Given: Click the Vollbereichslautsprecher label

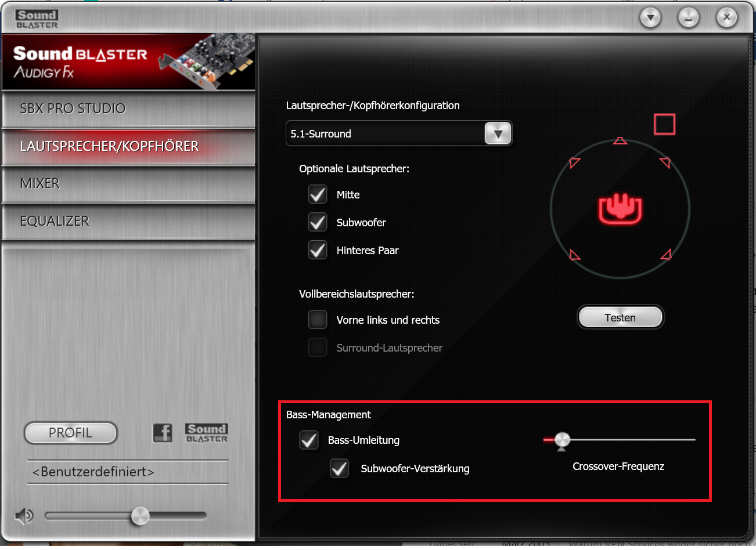Looking at the screenshot, I should point(357,294).
